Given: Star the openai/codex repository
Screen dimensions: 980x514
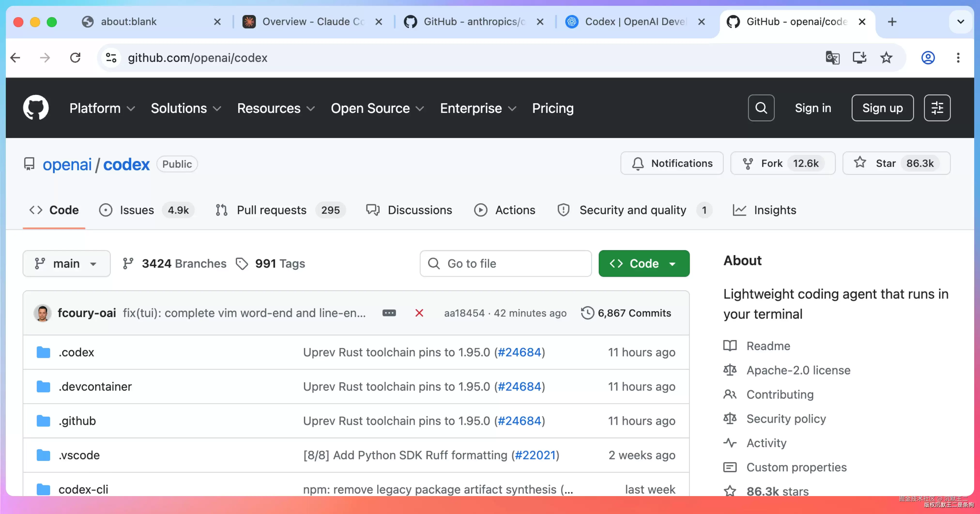Looking at the screenshot, I should click(896, 163).
